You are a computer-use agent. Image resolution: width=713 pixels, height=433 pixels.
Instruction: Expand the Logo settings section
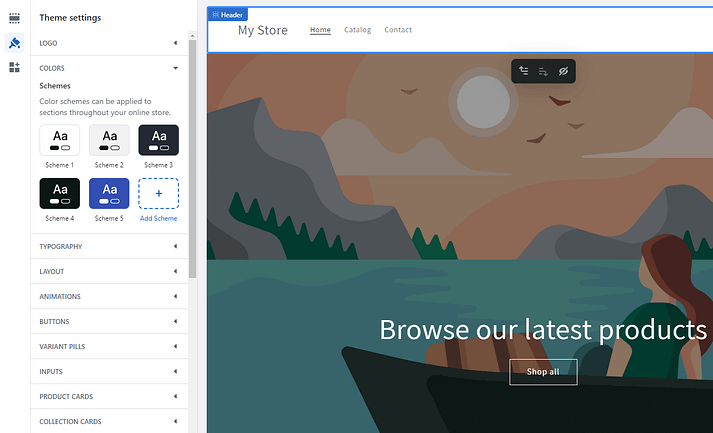[108, 43]
